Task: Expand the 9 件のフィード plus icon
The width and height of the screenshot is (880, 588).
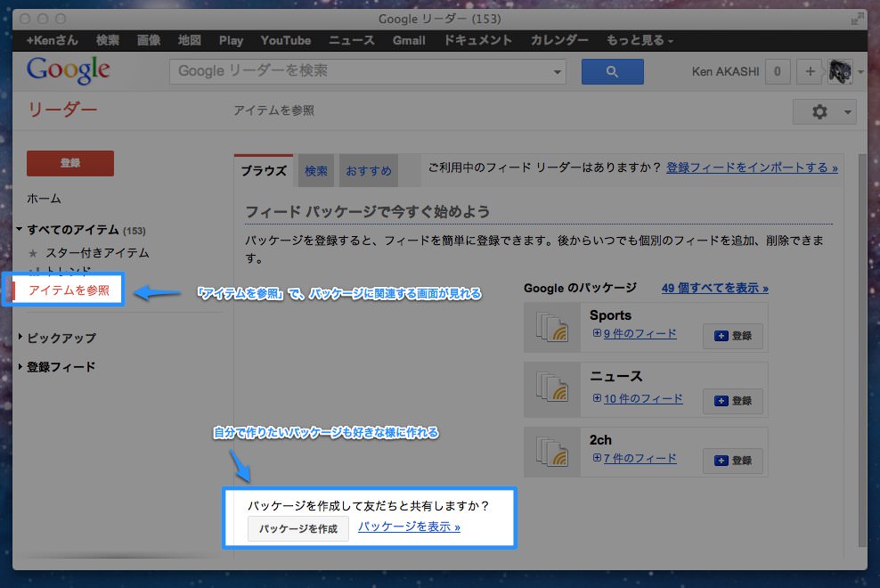Action: tap(597, 333)
